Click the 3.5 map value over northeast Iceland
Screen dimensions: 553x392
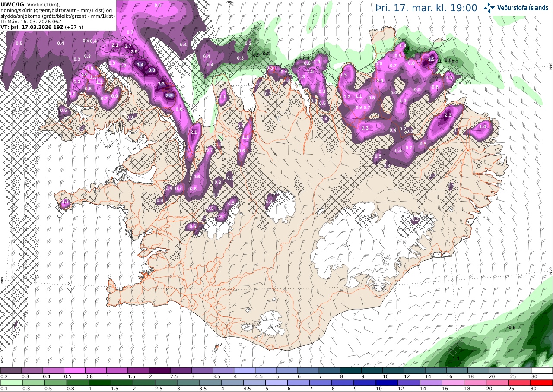tap(431, 59)
